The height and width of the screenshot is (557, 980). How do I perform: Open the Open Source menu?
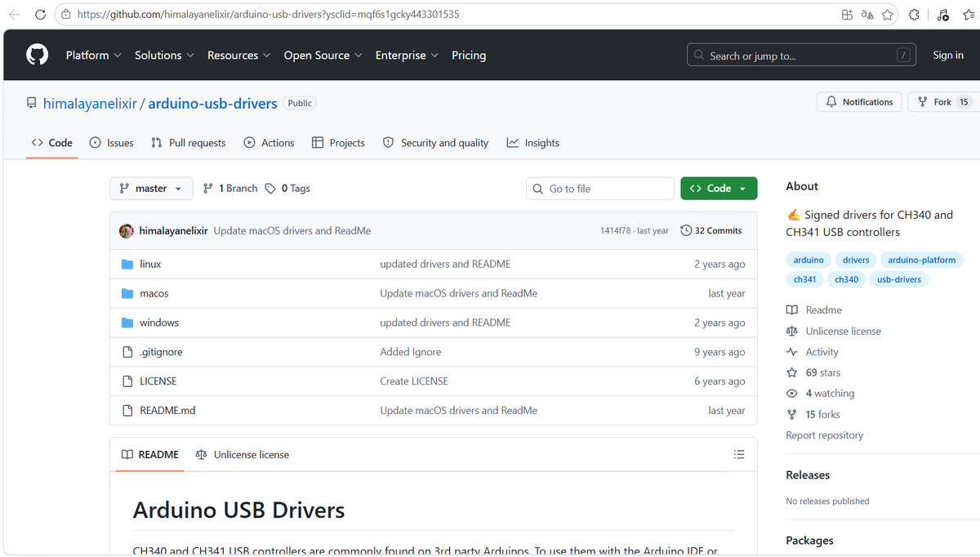[323, 56]
